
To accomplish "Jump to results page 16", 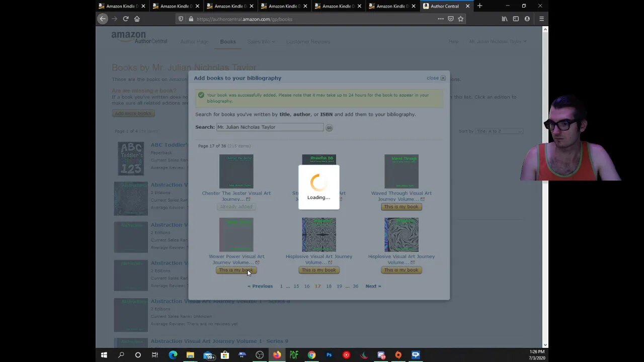I will 307,286.
